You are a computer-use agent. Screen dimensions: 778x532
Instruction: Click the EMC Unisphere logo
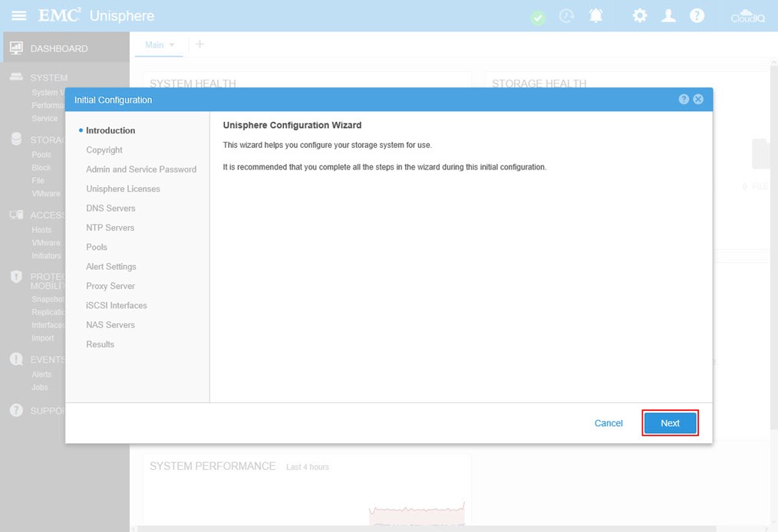click(x=96, y=15)
